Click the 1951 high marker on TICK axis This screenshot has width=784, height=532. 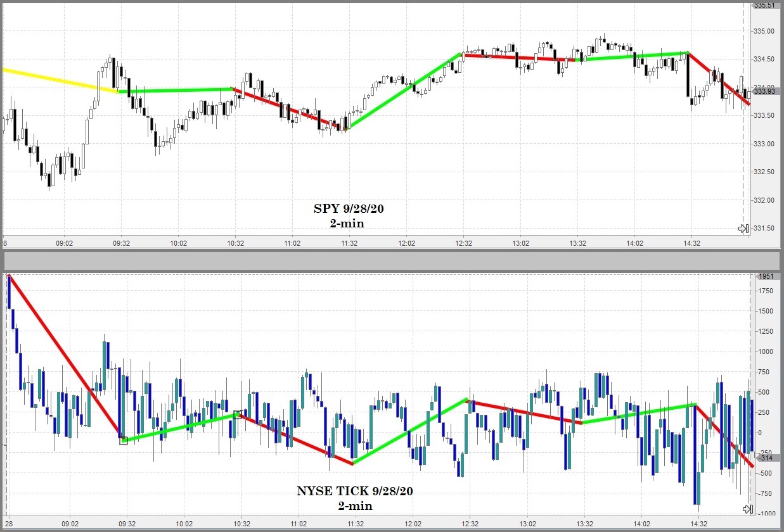tap(766, 277)
